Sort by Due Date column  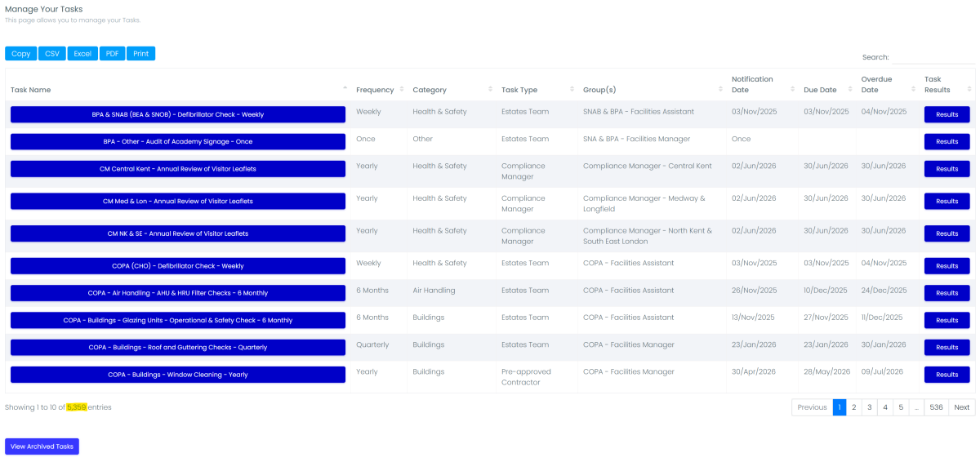coord(820,90)
